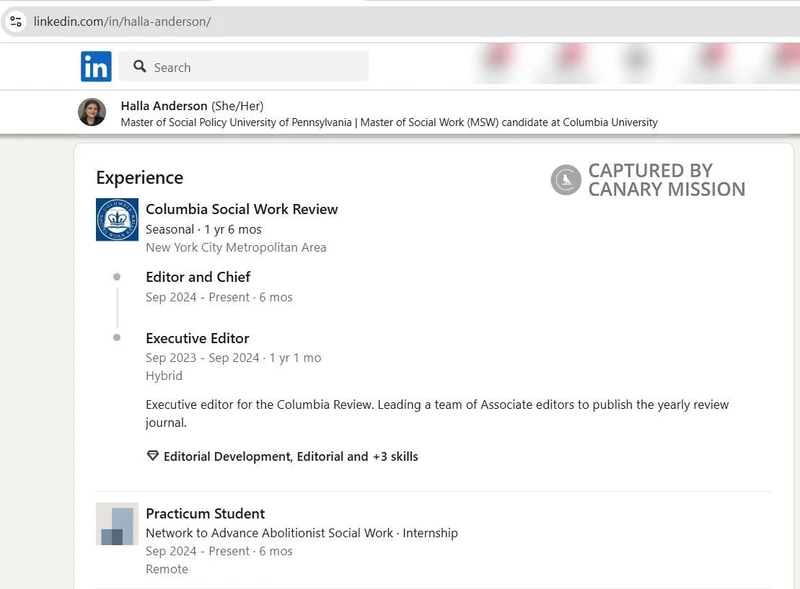This screenshot has height=589, width=800.
Task: Open Columbia Social Work Review company link
Action: pyautogui.click(x=242, y=209)
